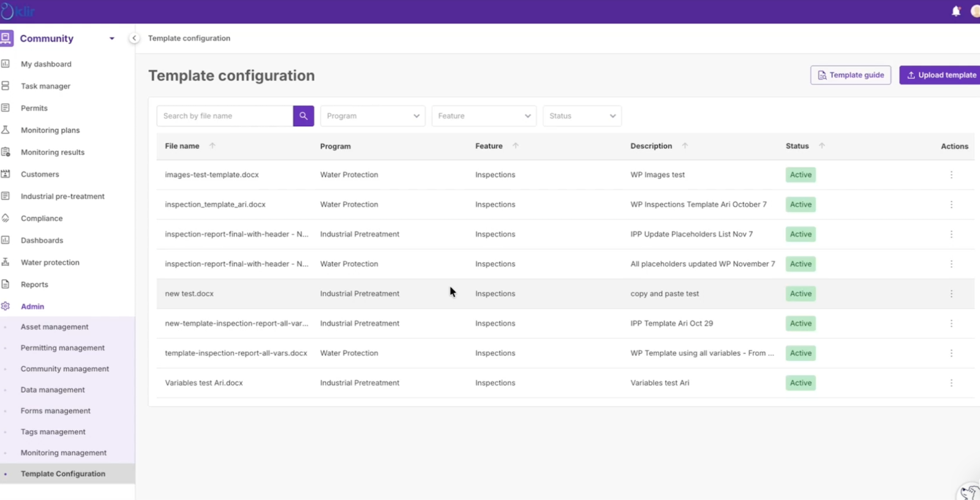Open actions menu for images-test-template.docx row
This screenshot has height=500, width=980.
point(951,175)
